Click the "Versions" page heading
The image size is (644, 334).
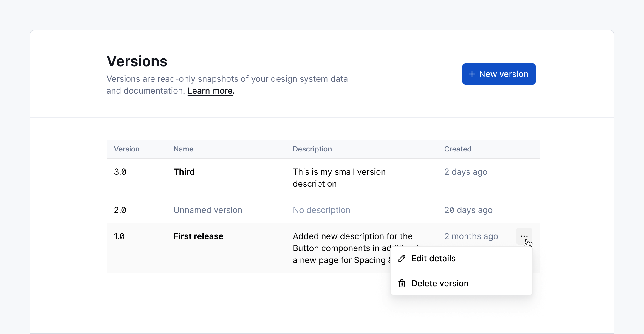click(x=137, y=61)
